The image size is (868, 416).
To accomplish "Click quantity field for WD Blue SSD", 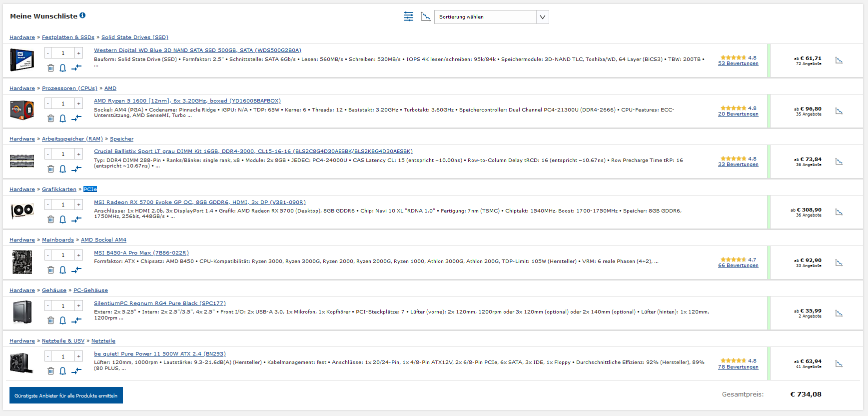I will [x=63, y=53].
